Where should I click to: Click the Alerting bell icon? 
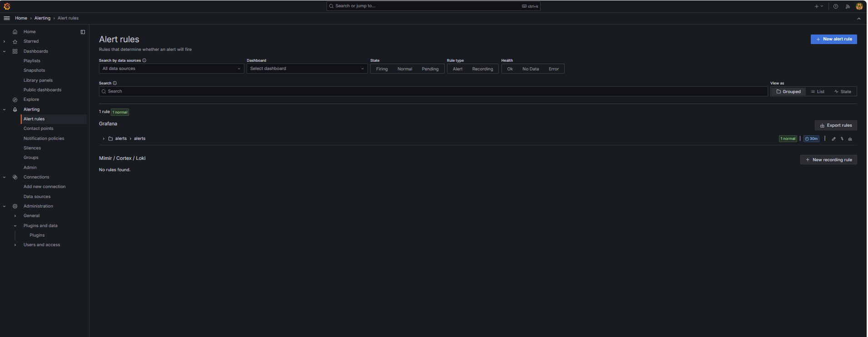tap(15, 109)
